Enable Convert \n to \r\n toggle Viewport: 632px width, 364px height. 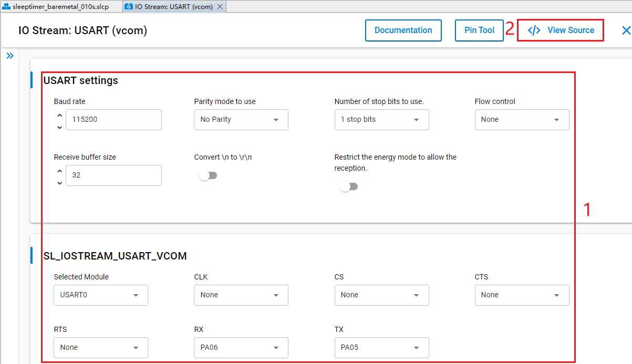point(209,175)
